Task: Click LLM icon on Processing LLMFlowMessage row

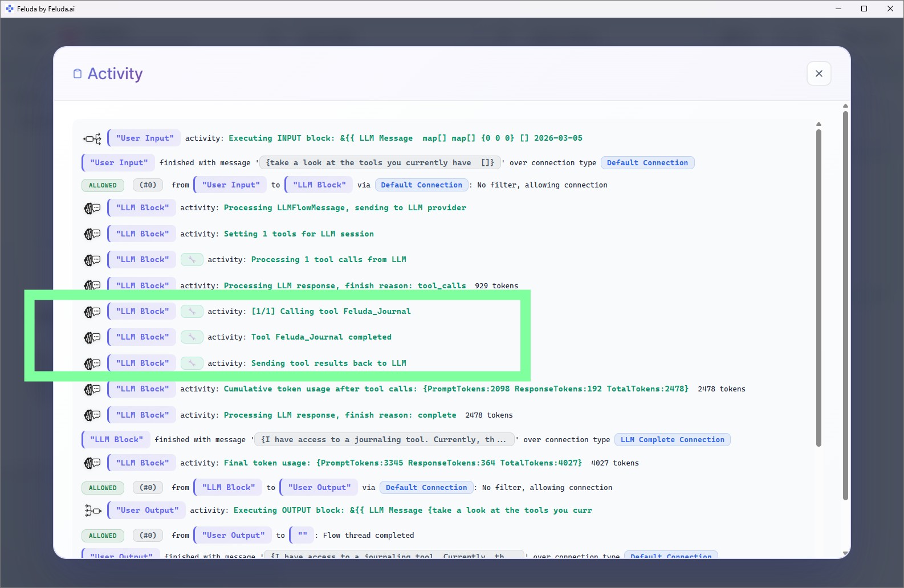Action: click(x=92, y=208)
